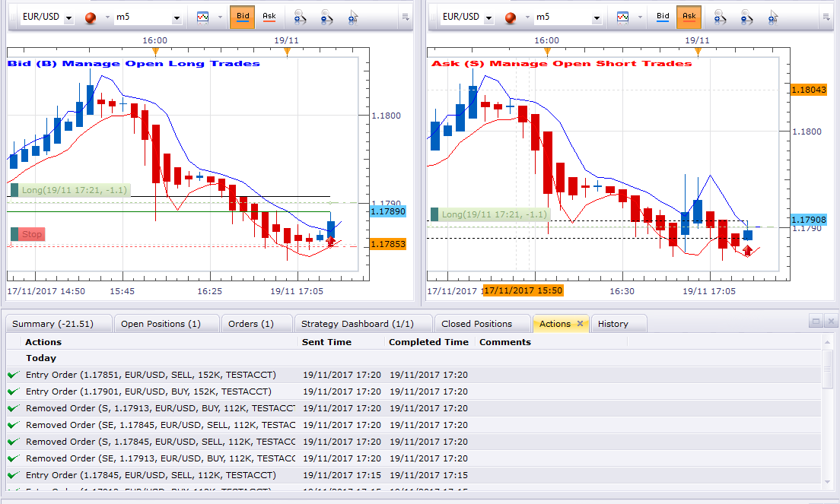Select Entry Order 1.17851 SELL row
The width and height of the screenshot is (840, 504).
[x=413, y=375]
